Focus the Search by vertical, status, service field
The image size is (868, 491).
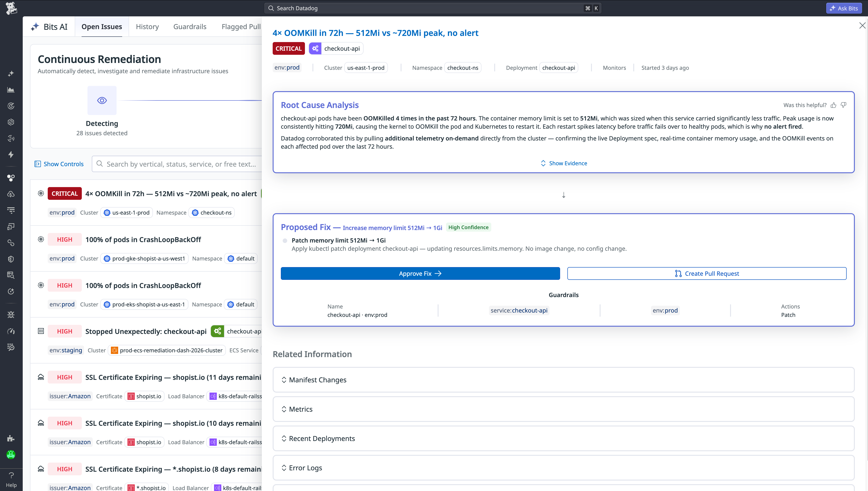[x=177, y=164]
